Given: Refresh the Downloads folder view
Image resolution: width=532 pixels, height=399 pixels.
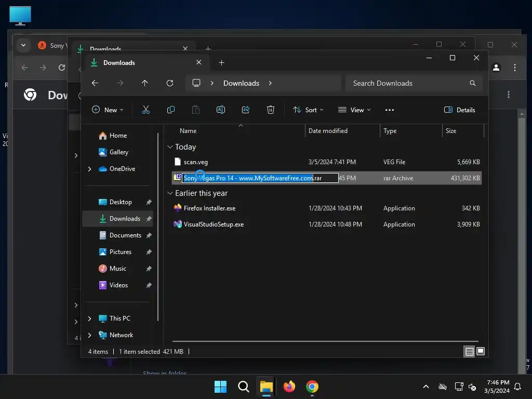Looking at the screenshot, I should (170, 83).
